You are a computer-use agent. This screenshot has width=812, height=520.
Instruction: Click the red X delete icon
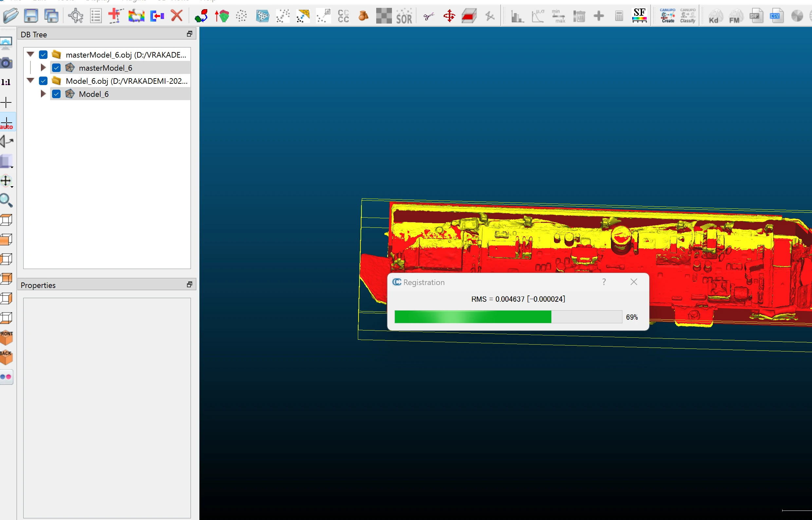point(177,16)
